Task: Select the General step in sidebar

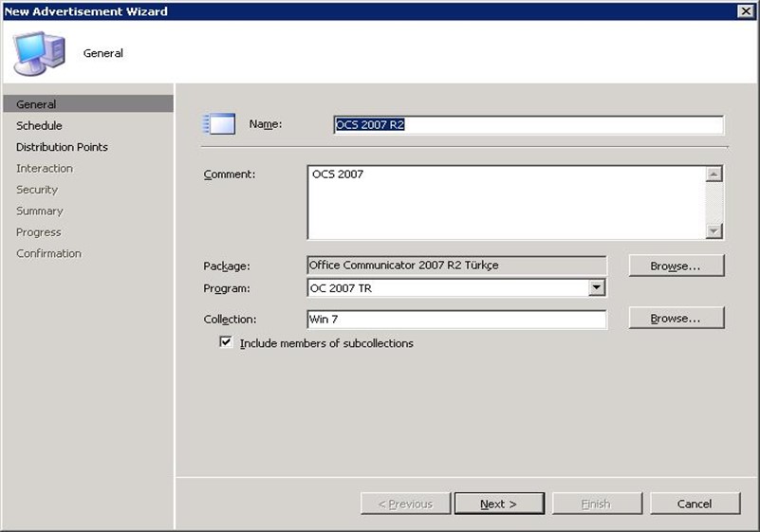Action: click(x=36, y=104)
